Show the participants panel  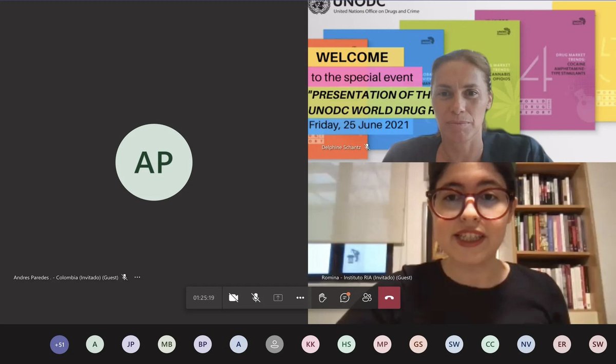tap(367, 297)
